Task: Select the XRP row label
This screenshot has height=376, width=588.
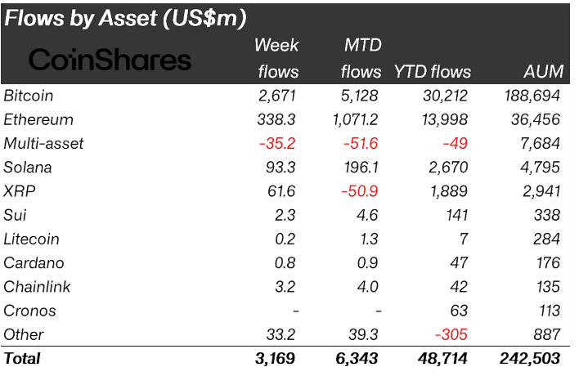Action: [20, 191]
